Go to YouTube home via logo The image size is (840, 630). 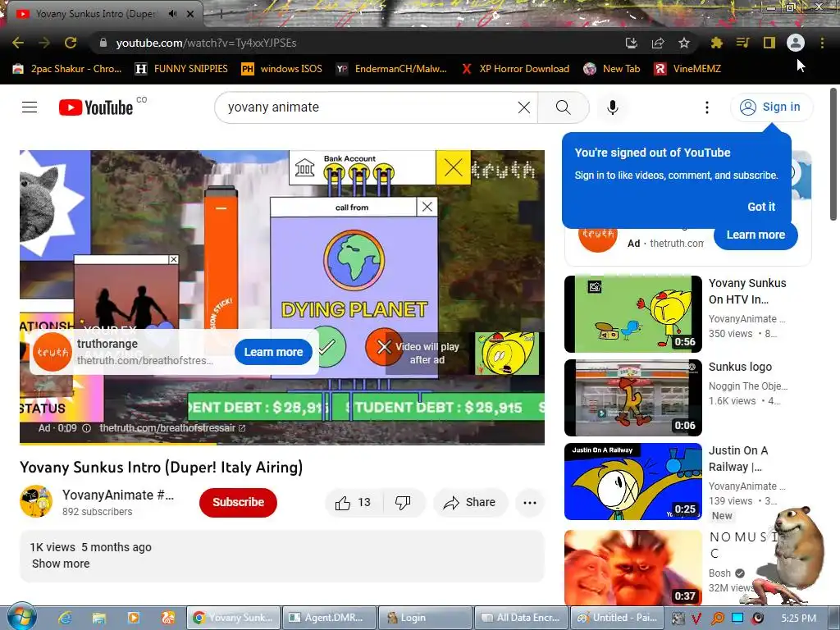click(x=96, y=107)
